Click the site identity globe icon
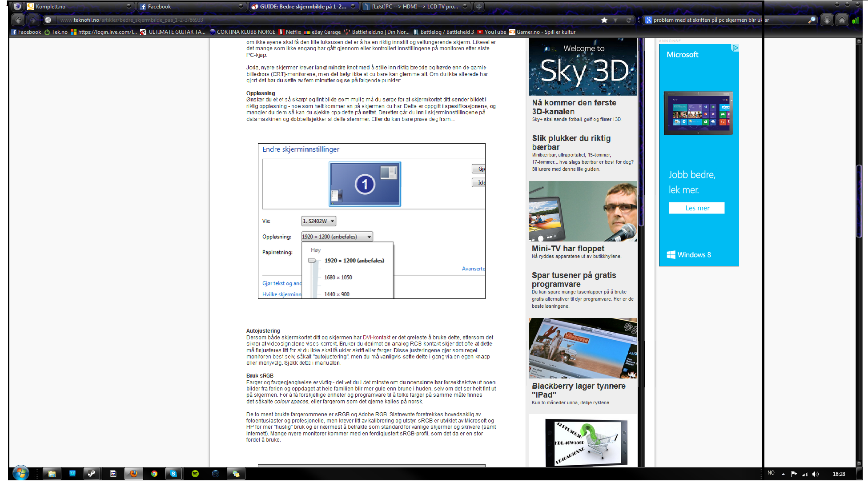The height and width of the screenshot is (491, 868). 48,20
